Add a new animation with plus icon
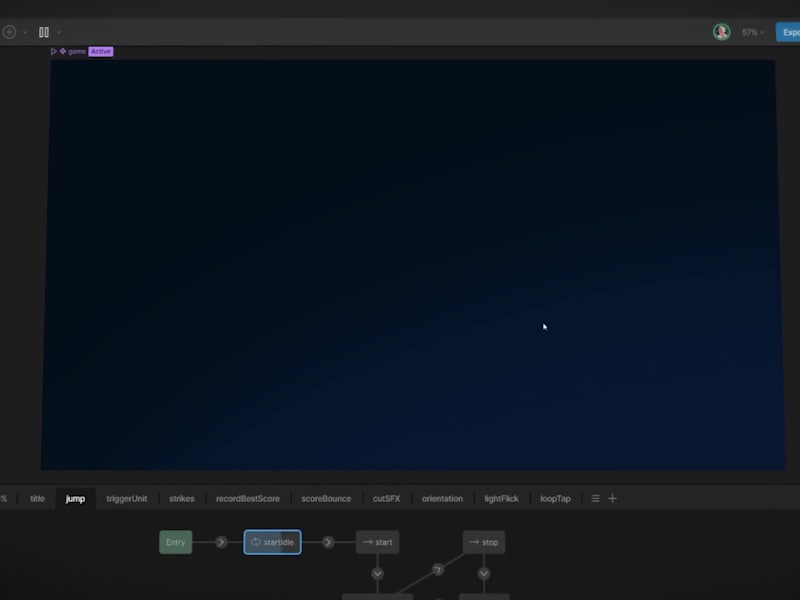Screen dimensions: 800x600 click(x=613, y=498)
